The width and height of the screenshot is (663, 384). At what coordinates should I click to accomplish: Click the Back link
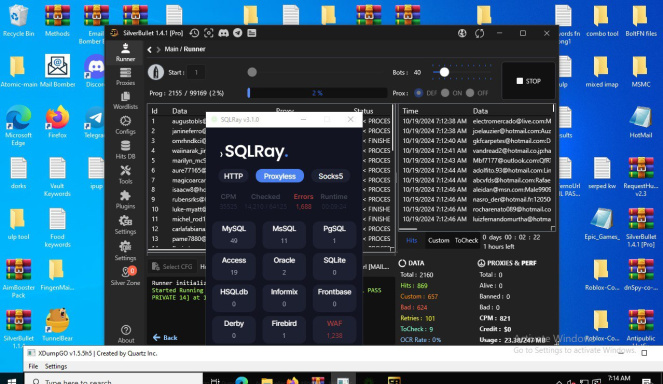pyautogui.click(x=165, y=337)
